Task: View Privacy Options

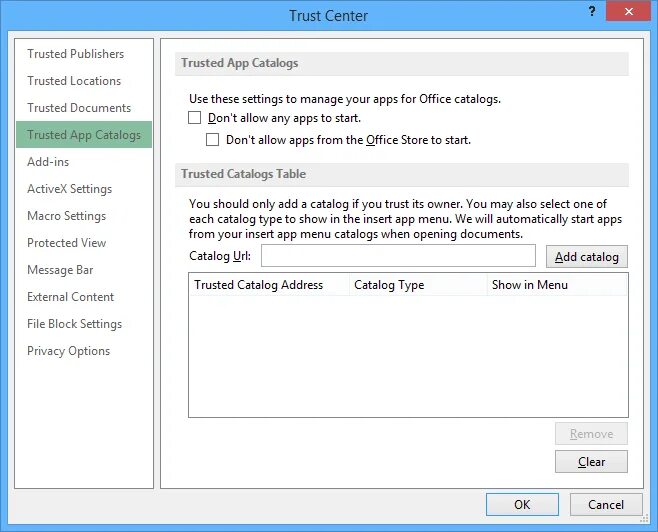Action: tap(68, 351)
